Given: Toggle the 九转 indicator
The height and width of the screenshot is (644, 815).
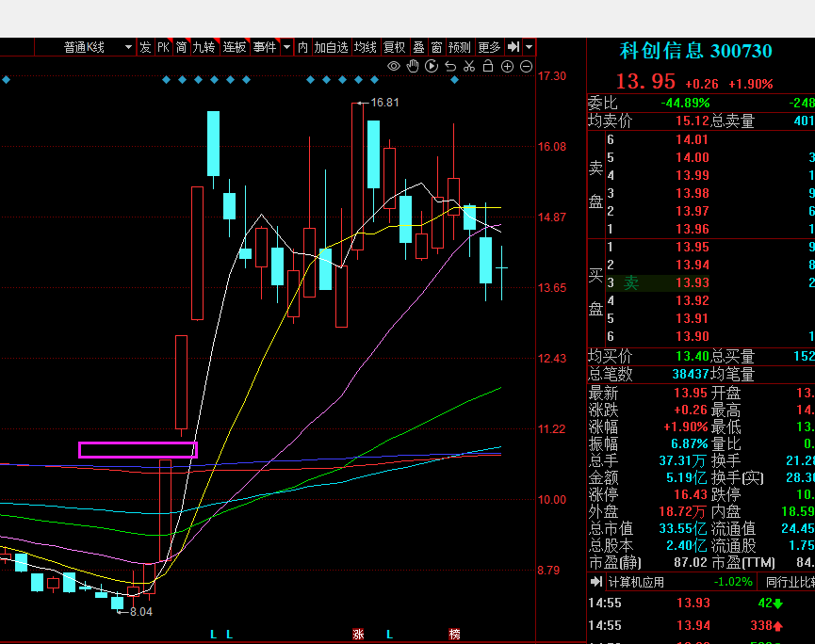Looking at the screenshot, I should click(204, 47).
